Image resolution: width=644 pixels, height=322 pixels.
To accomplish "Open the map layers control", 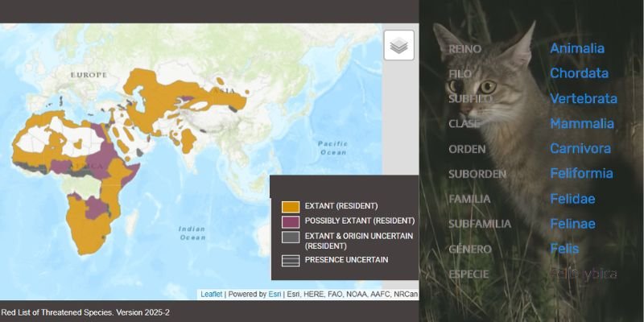I will click(x=398, y=46).
